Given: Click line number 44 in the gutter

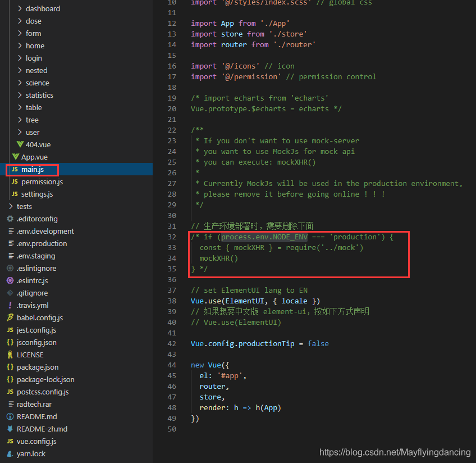Looking at the screenshot, I should (172, 365).
